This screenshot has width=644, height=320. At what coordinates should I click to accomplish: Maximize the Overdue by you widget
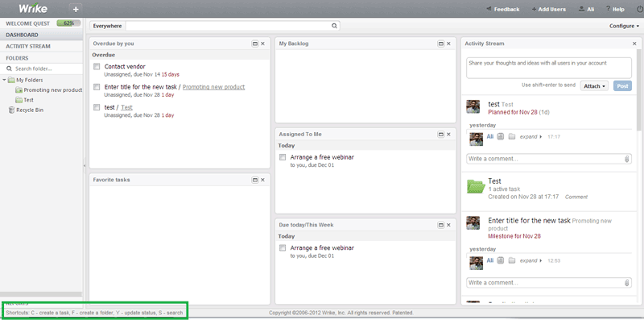[255, 44]
